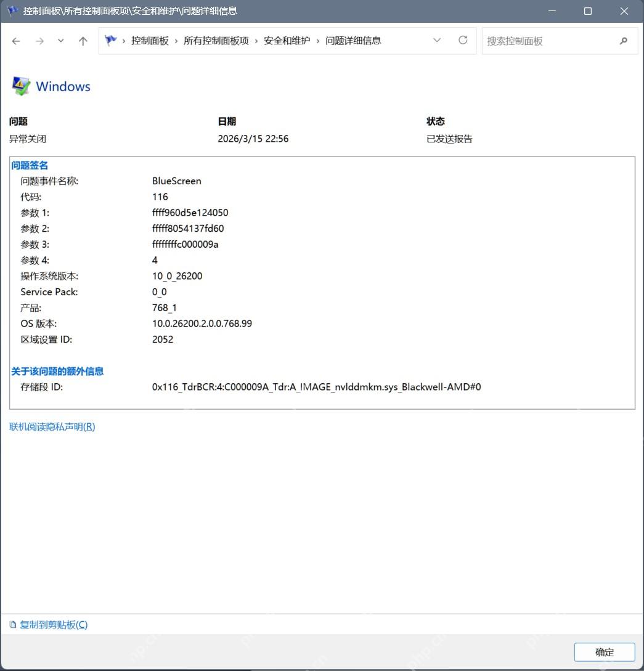Select OS version value 10_0_26200
The width and height of the screenshot is (644, 671).
177,276
